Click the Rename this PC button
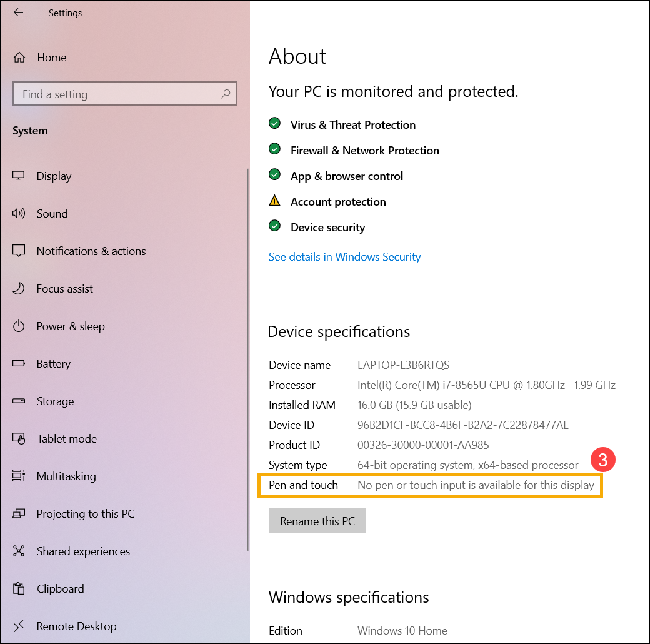Image resolution: width=650 pixels, height=644 pixels. 317,520
